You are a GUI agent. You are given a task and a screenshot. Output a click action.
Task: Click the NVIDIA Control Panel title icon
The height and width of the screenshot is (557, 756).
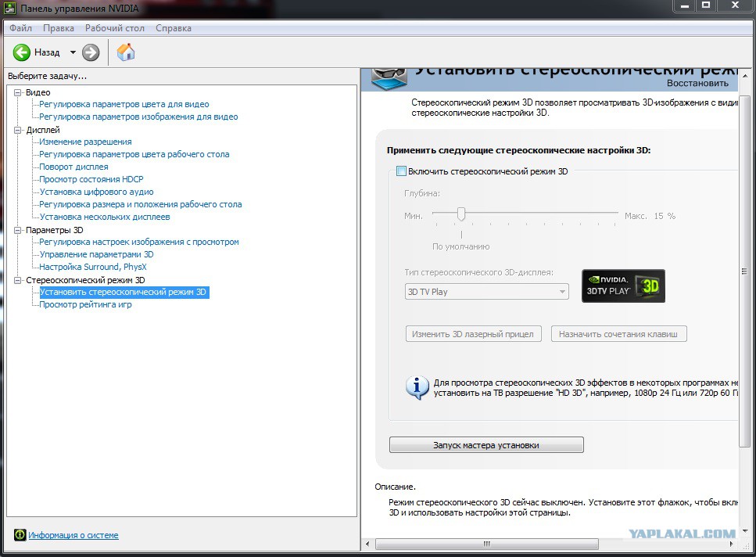(x=9, y=8)
